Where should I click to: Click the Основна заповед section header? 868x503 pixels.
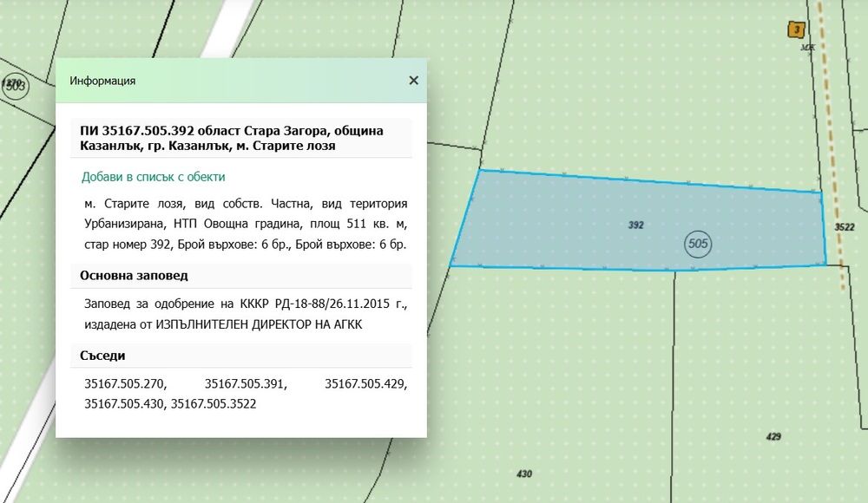point(240,276)
